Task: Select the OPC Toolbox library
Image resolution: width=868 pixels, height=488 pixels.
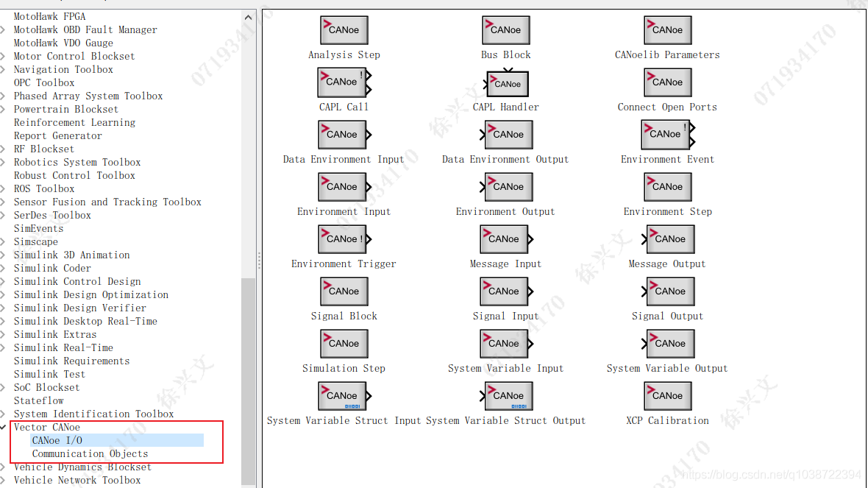Action: click(43, 82)
